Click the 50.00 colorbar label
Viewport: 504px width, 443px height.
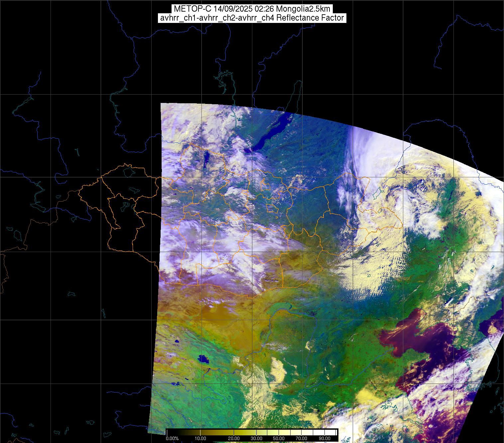click(x=279, y=439)
